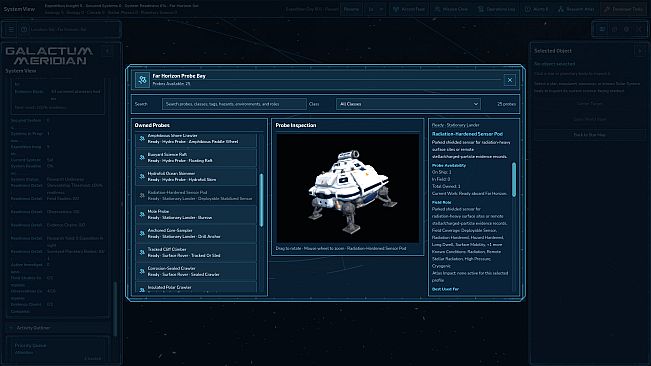
Task: Click the Resume button in the top bar
Action: coord(351,9)
